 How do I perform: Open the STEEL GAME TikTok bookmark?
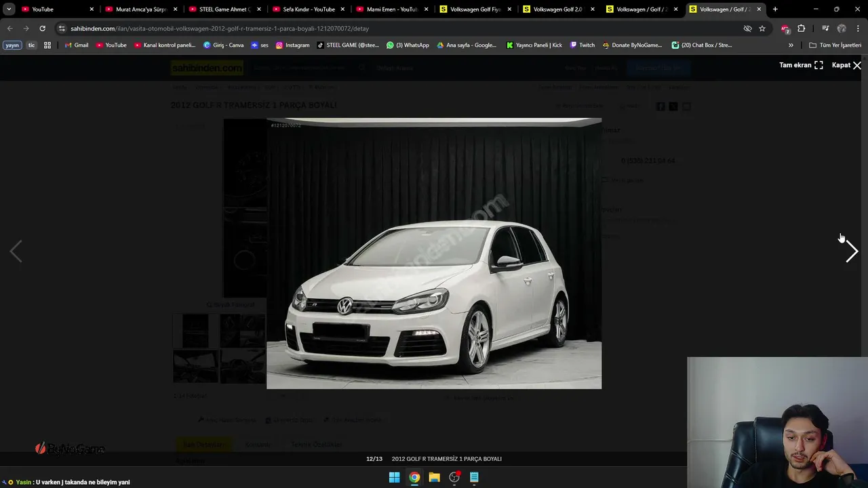pyautogui.click(x=348, y=45)
